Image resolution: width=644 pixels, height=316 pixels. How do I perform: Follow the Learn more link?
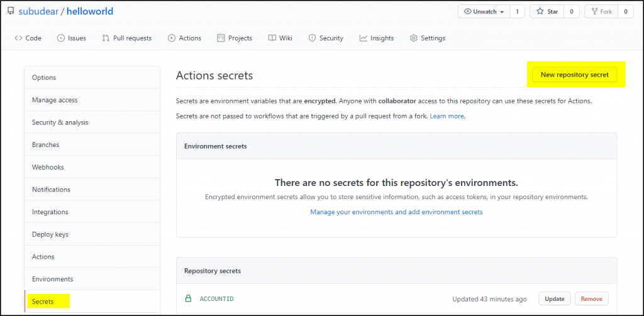pos(447,116)
